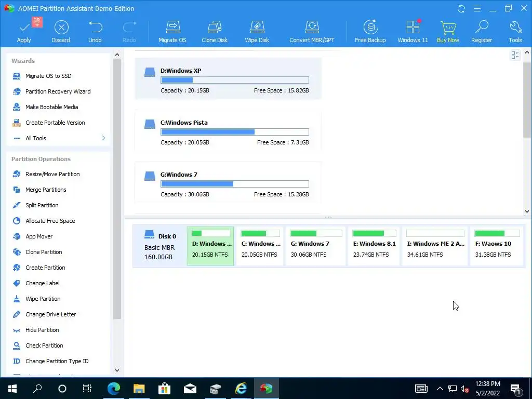Click the refresh icon in title bar
The image size is (532, 399).
[x=461, y=8]
